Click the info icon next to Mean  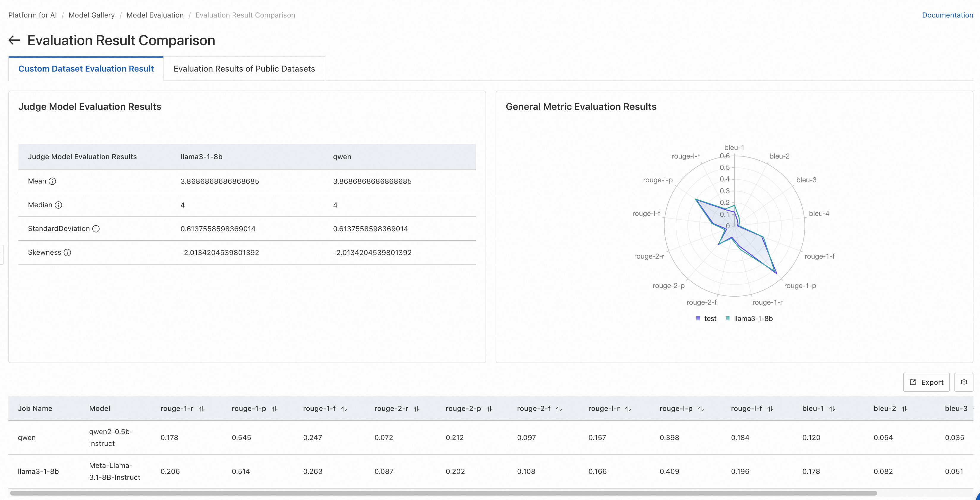(x=53, y=181)
